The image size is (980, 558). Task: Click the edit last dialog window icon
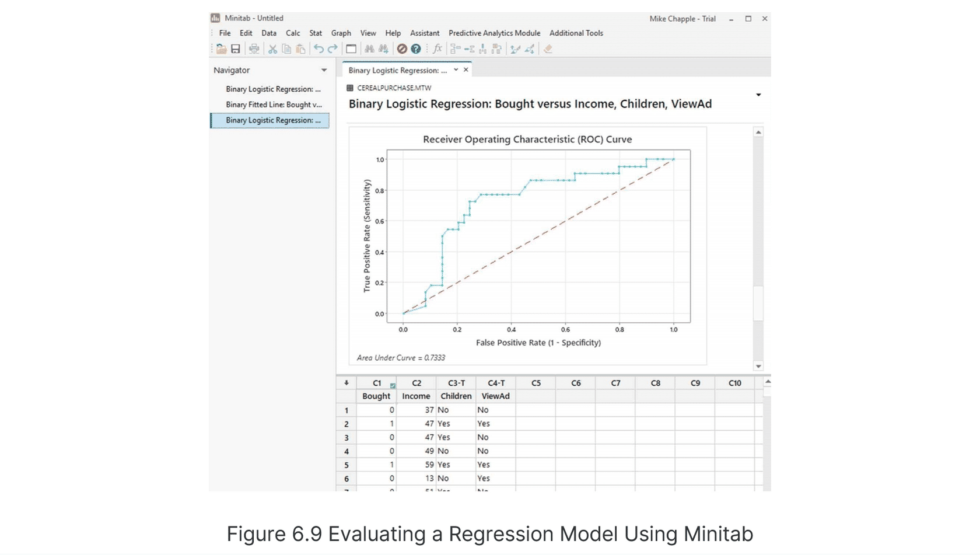[x=351, y=49]
